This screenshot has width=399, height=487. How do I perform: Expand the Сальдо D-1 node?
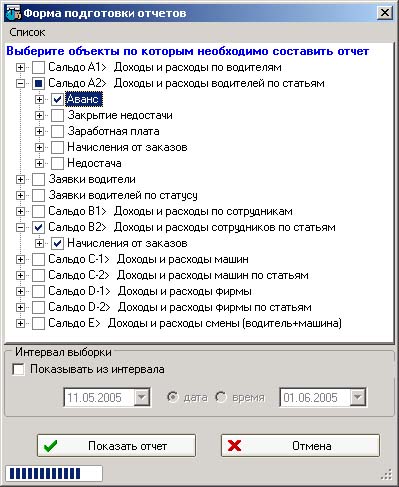point(20,291)
